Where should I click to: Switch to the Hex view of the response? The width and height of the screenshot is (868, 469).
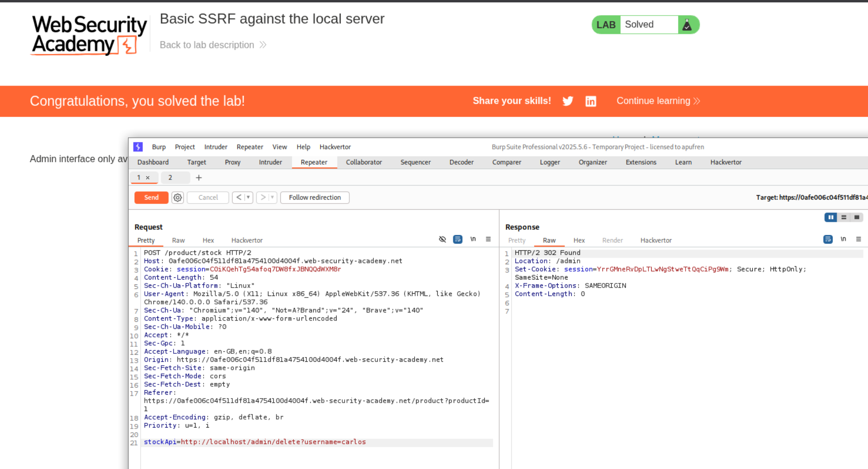click(579, 240)
